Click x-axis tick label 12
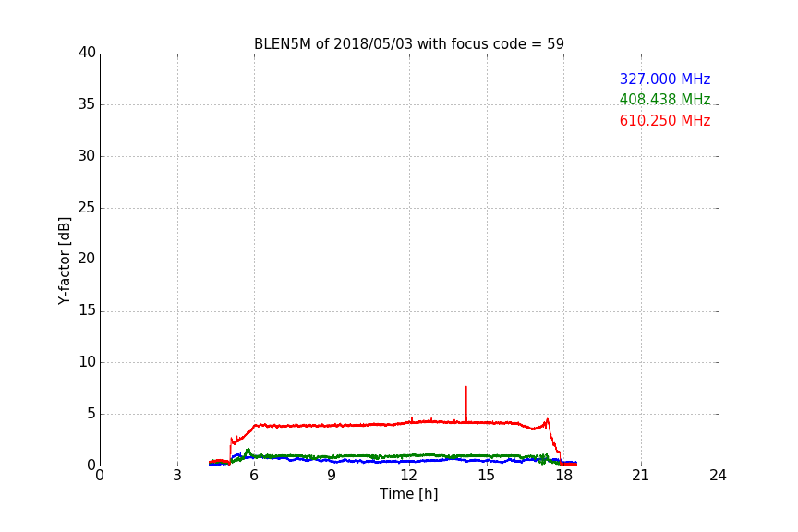This screenshot has height=532, width=798. click(x=409, y=476)
